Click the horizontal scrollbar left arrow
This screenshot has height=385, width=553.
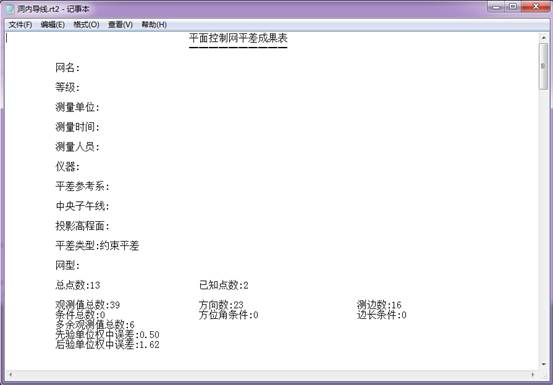(x=10, y=374)
